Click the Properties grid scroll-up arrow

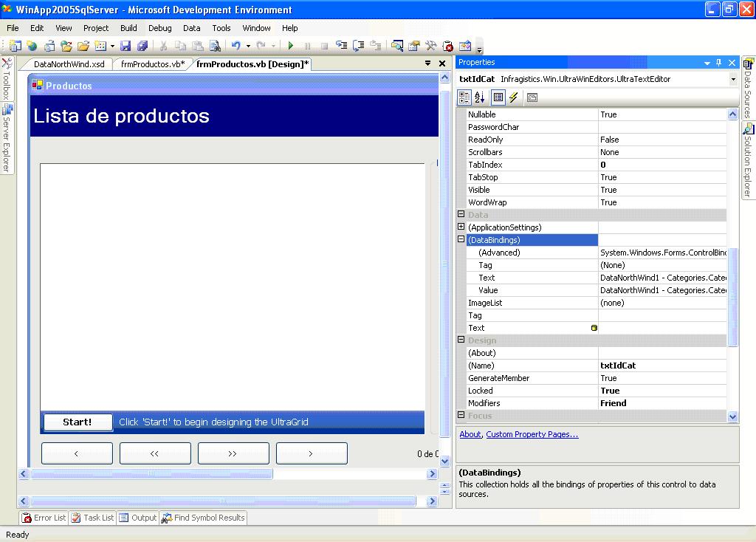[732, 114]
